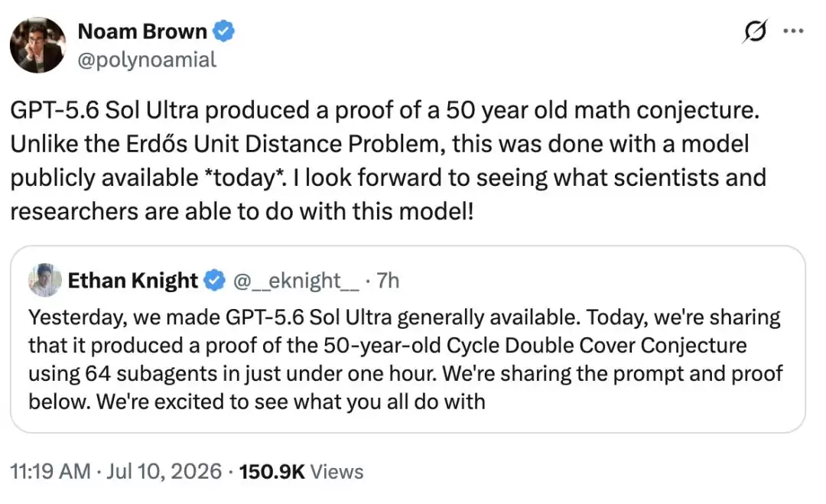Click the @__eknight__ handle
Viewport: 826px width, 504px height.
click(295, 281)
